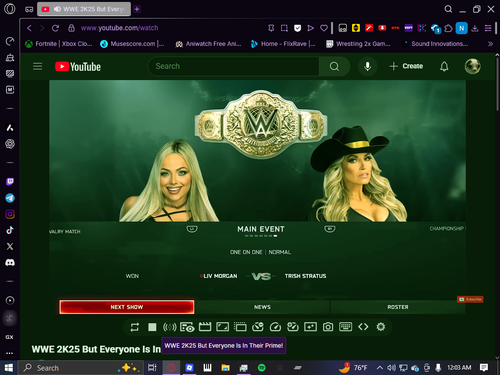Open the Fortnite | Xbox Cloud bookmark

(x=59, y=44)
